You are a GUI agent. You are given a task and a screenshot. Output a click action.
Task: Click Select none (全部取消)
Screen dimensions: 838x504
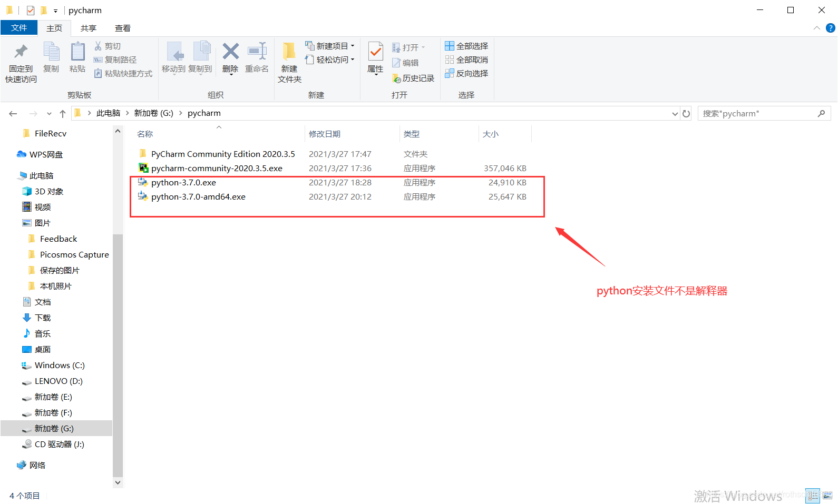point(466,60)
